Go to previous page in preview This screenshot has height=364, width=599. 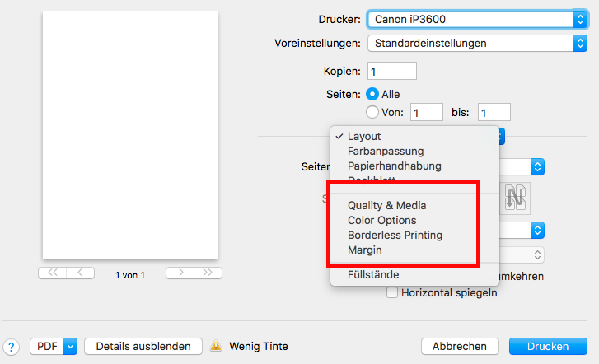80,273
